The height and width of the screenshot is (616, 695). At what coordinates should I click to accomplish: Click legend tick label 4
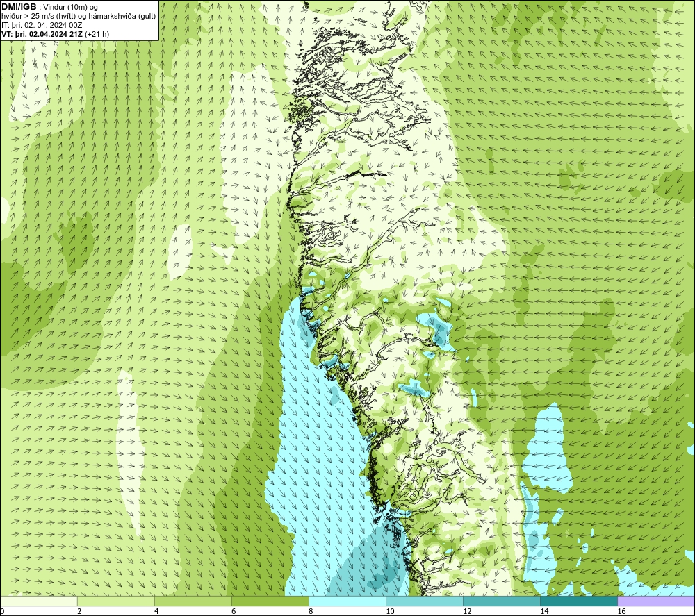pos(156,611)
